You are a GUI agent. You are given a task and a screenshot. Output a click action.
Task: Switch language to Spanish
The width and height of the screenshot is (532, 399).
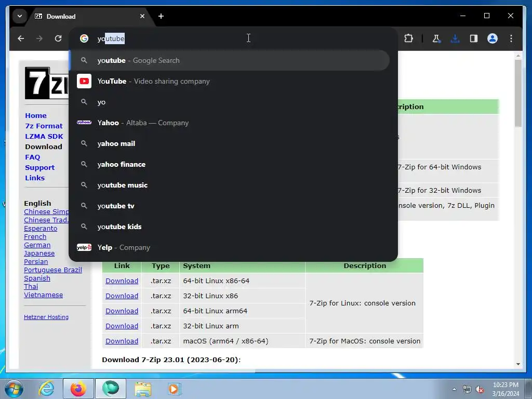[x=37, y=278]
